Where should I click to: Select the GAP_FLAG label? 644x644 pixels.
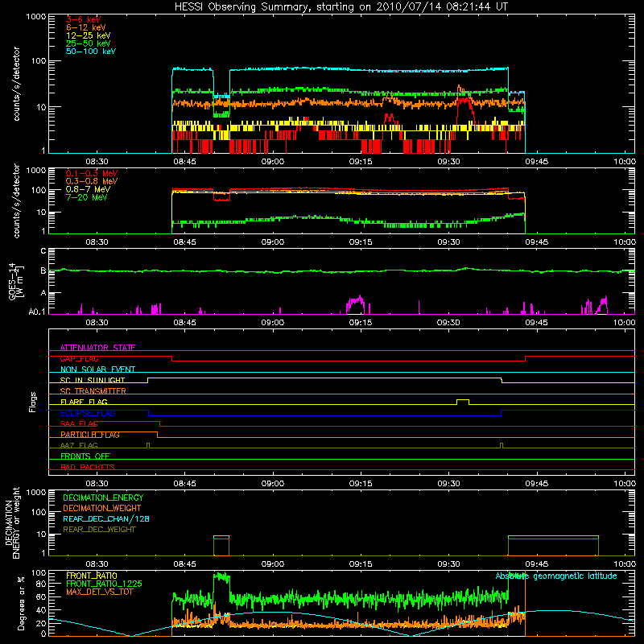79,358
